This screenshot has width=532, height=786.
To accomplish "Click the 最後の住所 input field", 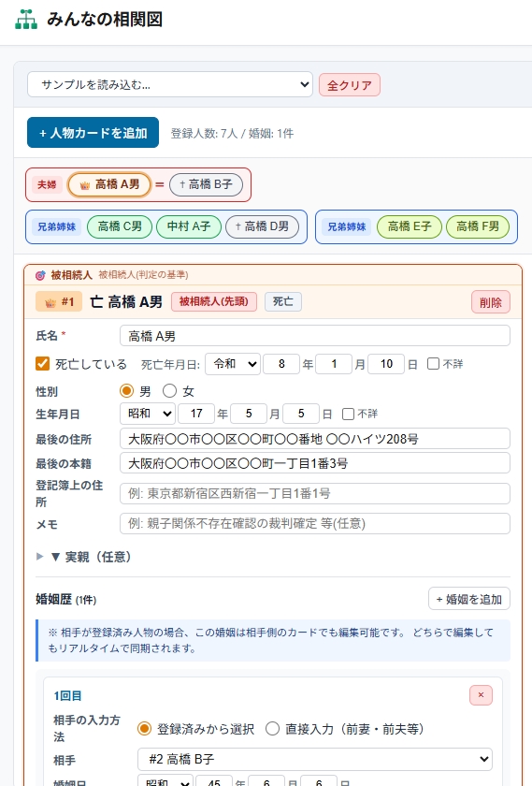I will 314,439.
